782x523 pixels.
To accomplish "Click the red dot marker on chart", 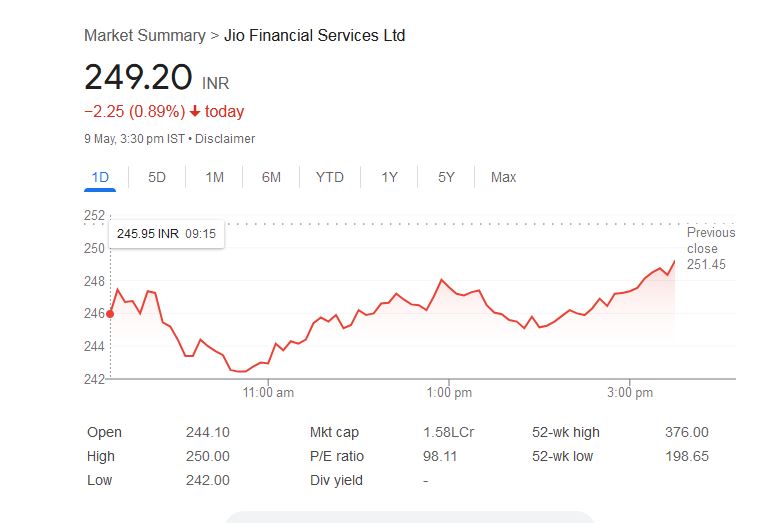I will coord(110,314).
